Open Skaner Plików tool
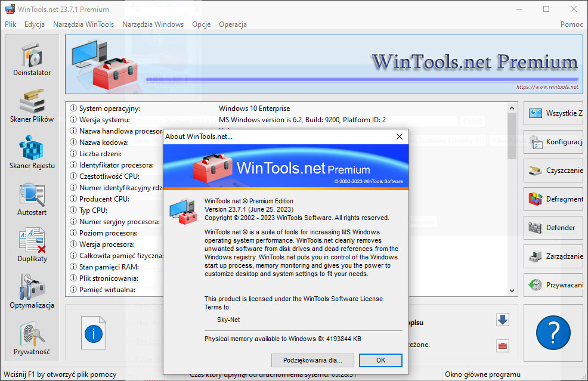The image size is (588, 381). click(x=32, y=107)
